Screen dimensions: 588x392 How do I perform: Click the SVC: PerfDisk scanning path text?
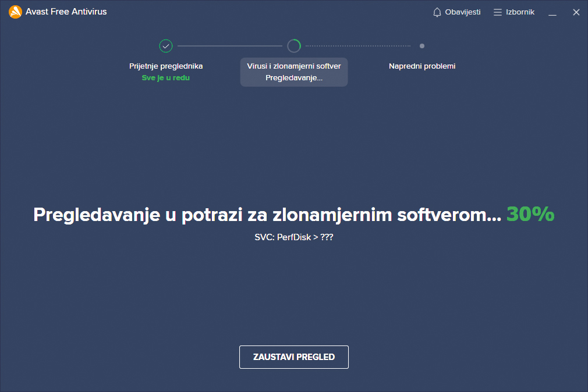point(294,237)
